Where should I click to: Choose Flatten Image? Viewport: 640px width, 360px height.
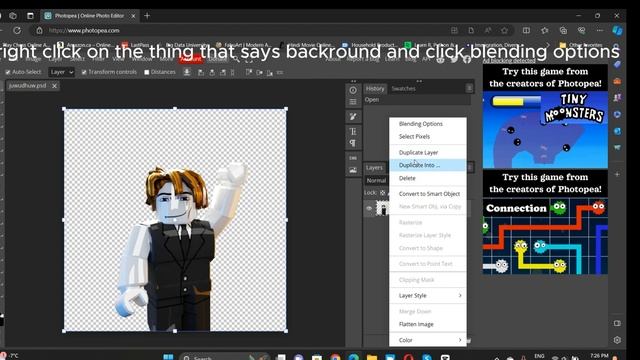pos(428,324)
